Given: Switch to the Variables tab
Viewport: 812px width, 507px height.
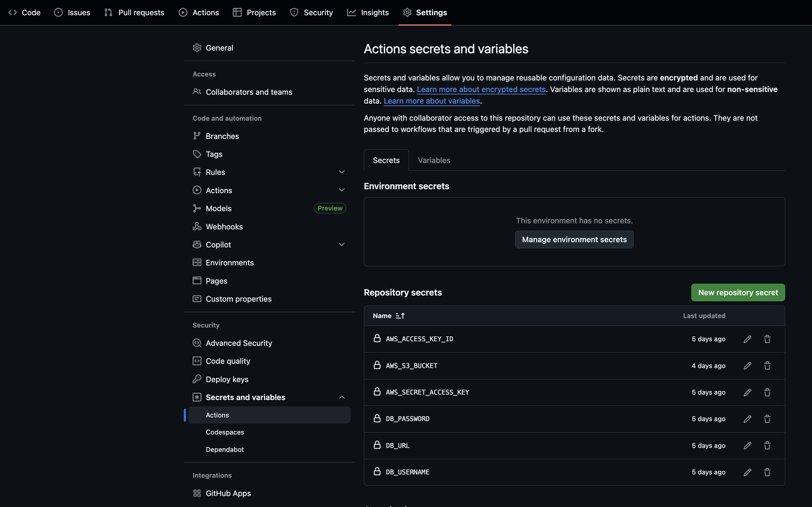Looking at the screenshot, I should [434, 160].
